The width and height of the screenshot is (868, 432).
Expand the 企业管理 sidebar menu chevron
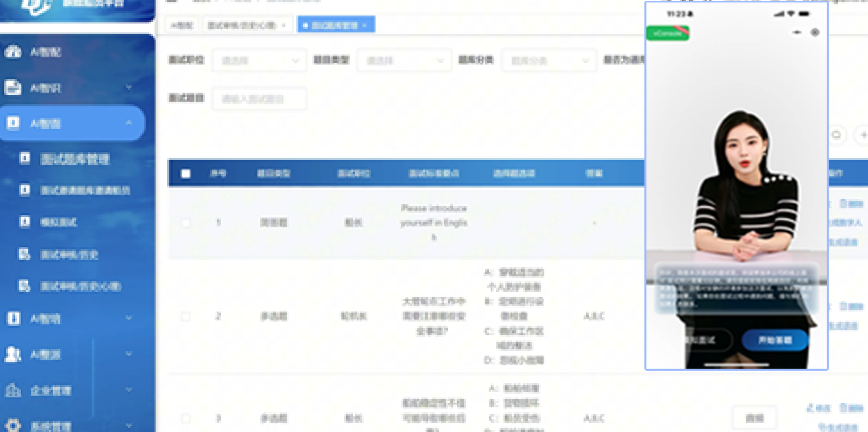click(x=129, y=390)
